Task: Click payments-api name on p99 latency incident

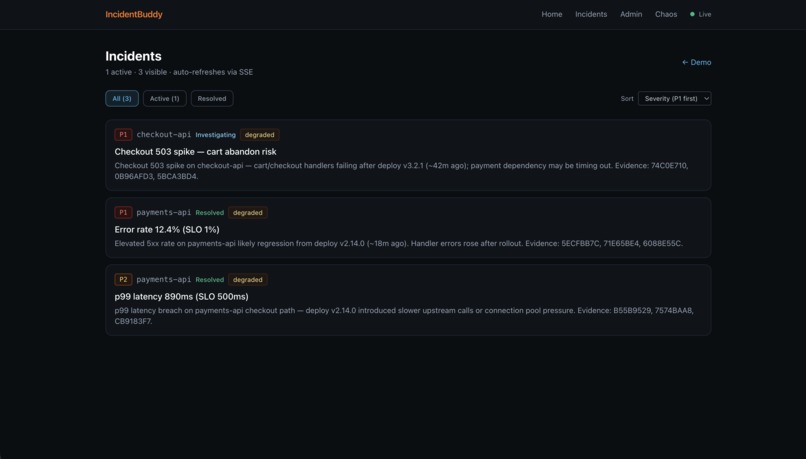Action: coord(163,280)
